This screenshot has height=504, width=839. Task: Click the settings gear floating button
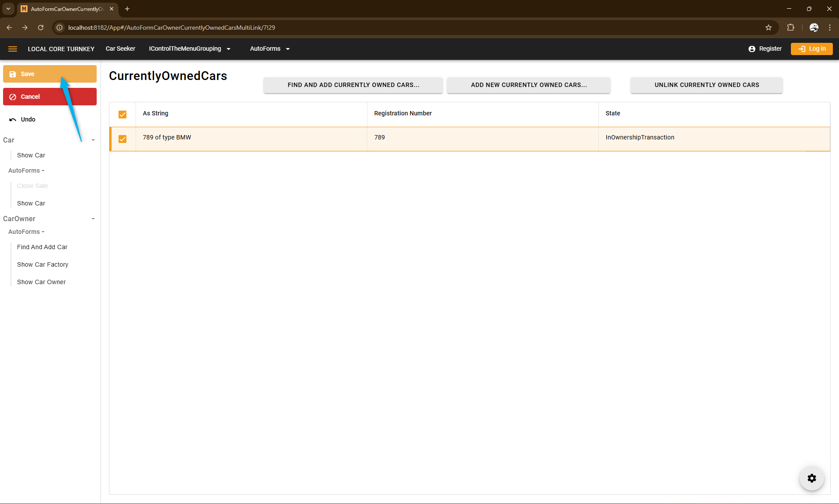pos(811,478)
